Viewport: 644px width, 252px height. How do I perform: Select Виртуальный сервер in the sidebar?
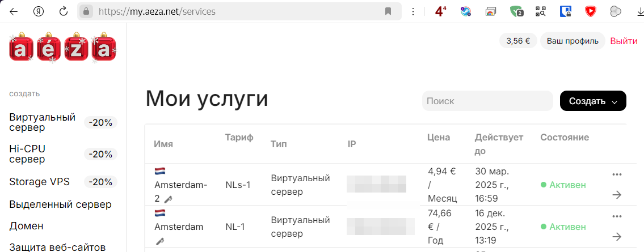[x=43, y=122]
